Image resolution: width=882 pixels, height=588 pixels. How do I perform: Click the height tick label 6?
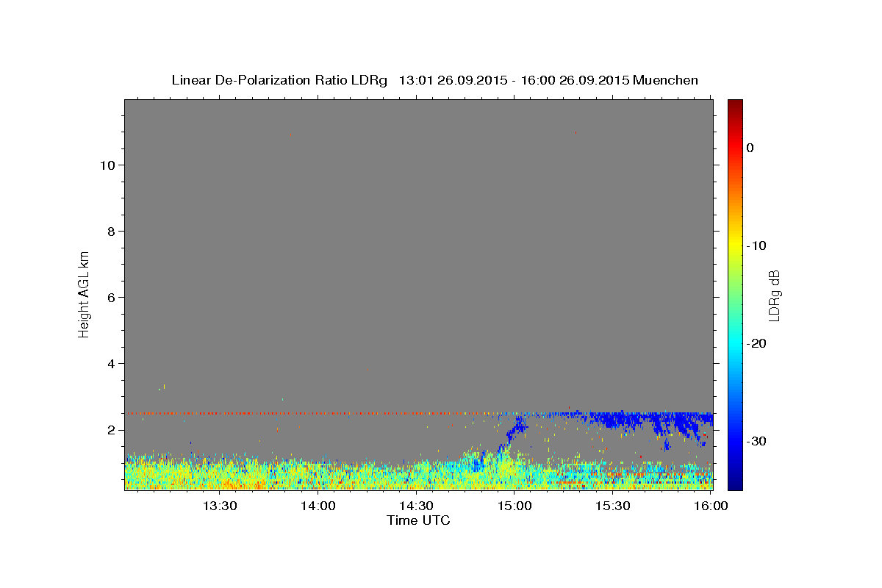[x=111, y=298]
